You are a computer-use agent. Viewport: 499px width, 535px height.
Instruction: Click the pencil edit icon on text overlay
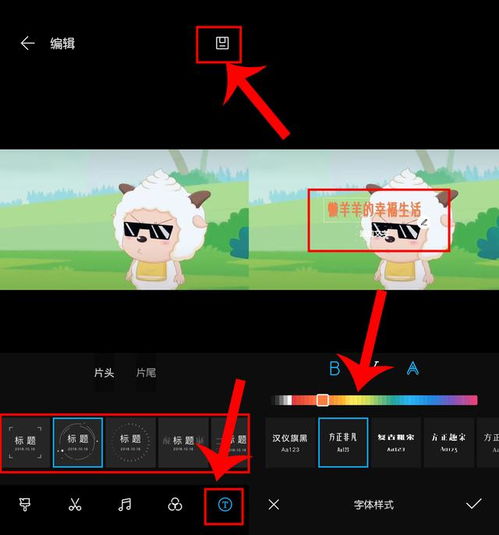[424, 223]
